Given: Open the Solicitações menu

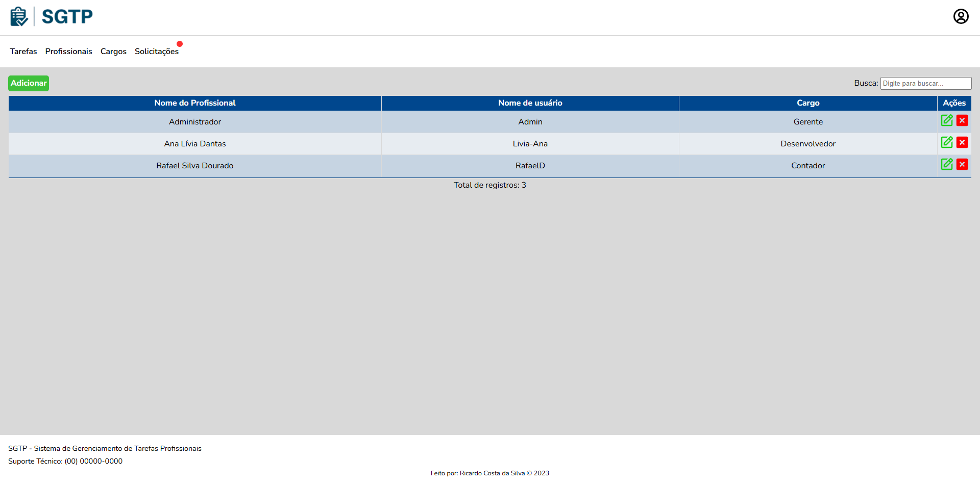Looking at the screenshot, I should coord(156,52).
